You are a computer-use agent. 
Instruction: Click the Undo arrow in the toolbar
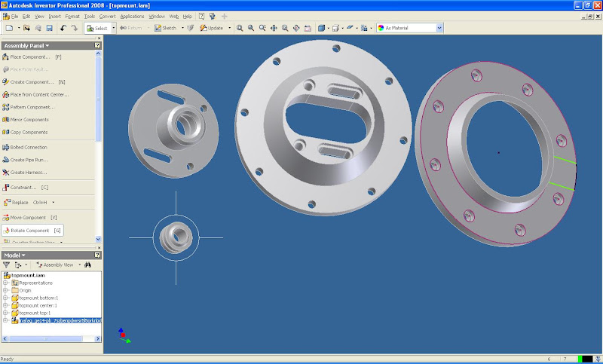(63, 28)
